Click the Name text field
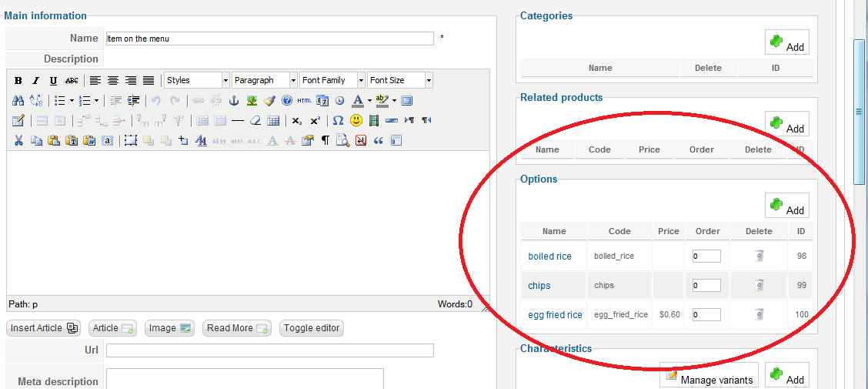Viewport: 868px width, 389px height. [x=269, y=39]
